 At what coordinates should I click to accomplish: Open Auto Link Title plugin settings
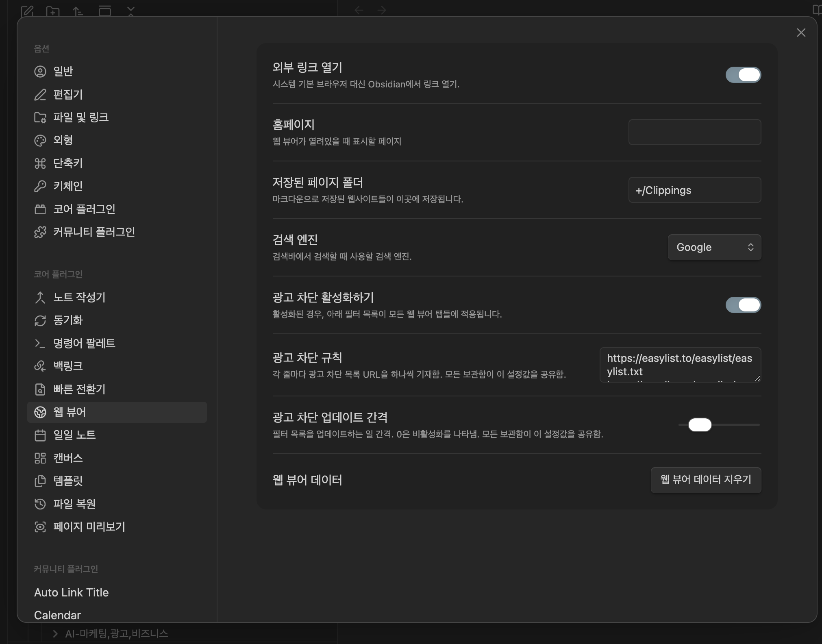[x=72, y=592]
